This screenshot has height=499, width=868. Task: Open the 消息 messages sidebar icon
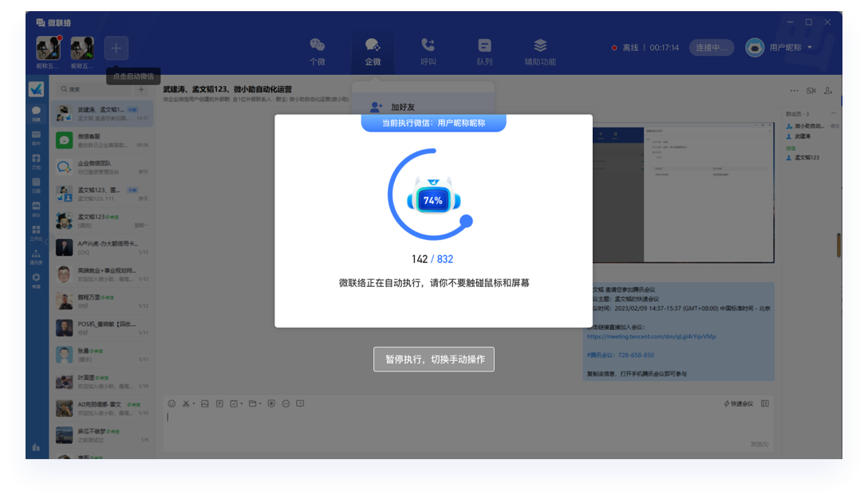36,113
